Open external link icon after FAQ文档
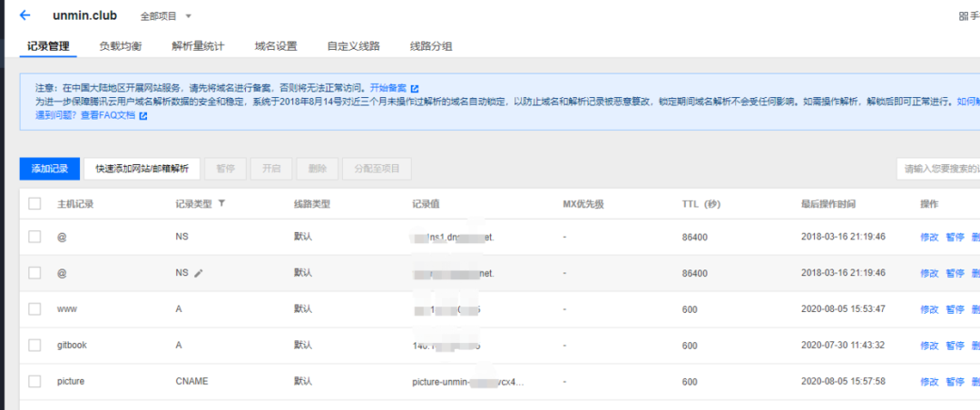 click(143, 116)
